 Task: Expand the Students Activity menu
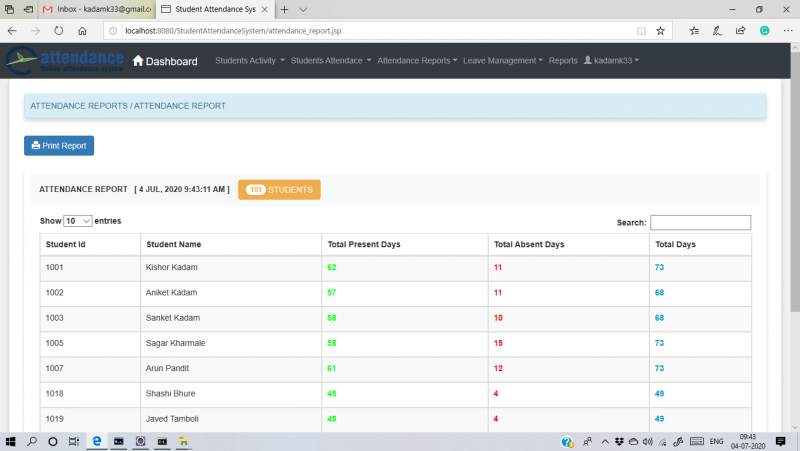tap(249, 61)
